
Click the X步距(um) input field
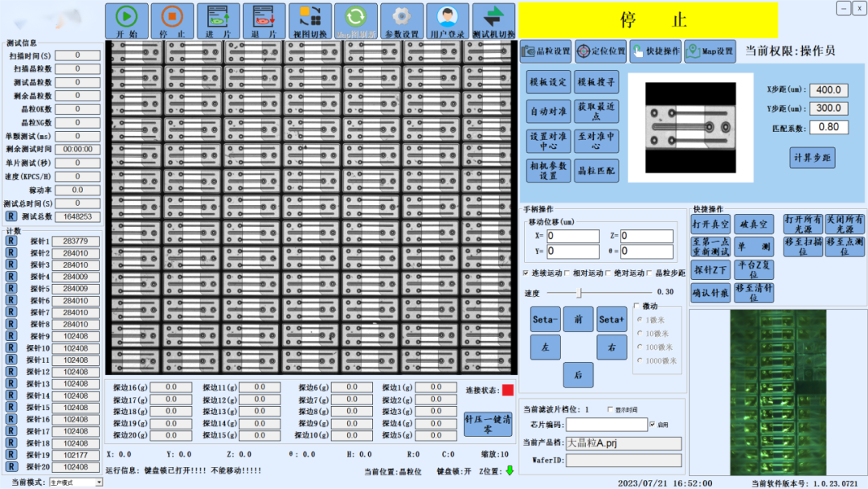click(x=829, y=90)
